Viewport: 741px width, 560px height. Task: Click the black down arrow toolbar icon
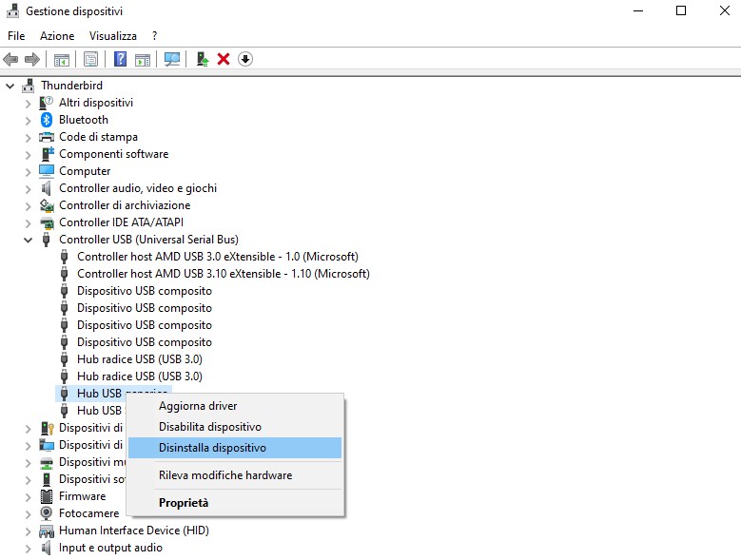(x=244, y=59)
